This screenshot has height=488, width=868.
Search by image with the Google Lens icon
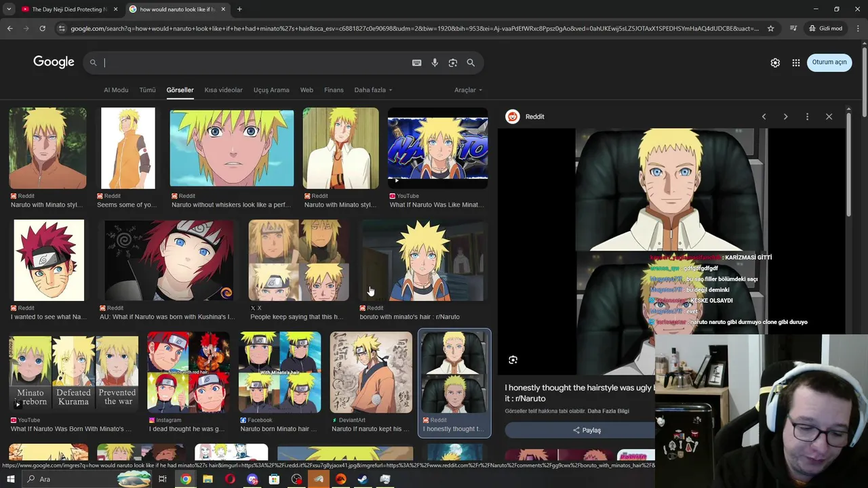point(452,62)
